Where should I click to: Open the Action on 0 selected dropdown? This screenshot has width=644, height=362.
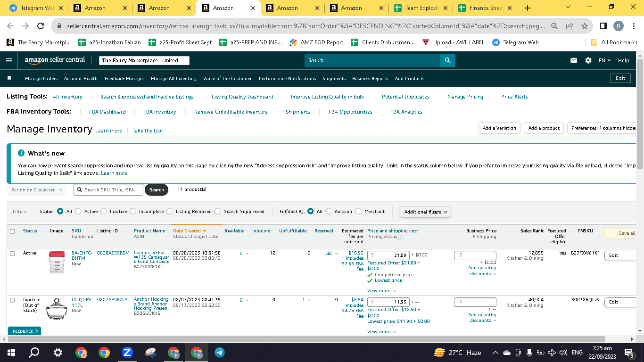[x=36, y=190]
